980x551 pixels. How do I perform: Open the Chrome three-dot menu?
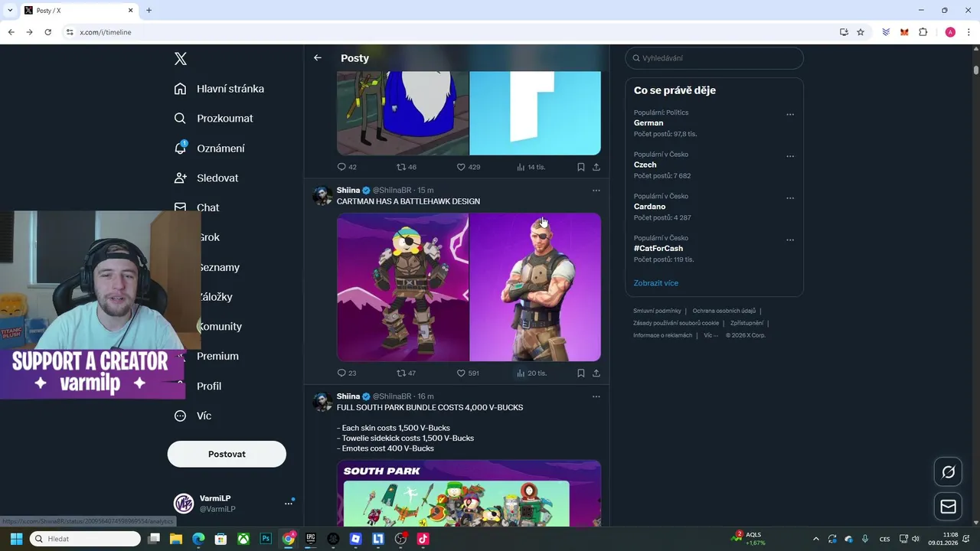point(969,32)
